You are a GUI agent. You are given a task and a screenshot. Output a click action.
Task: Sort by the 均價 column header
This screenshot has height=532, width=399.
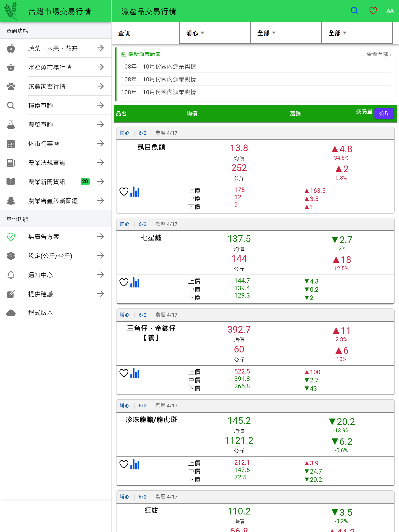point(192,114)
